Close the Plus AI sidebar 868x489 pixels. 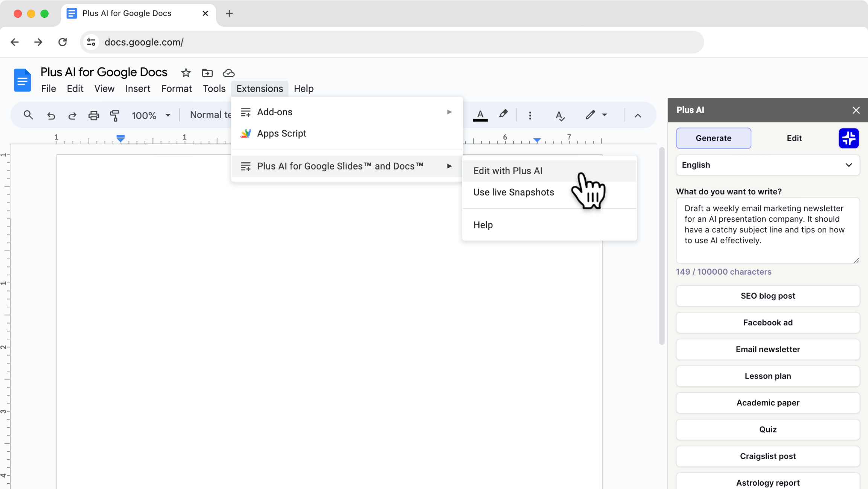tap(856, 110)
